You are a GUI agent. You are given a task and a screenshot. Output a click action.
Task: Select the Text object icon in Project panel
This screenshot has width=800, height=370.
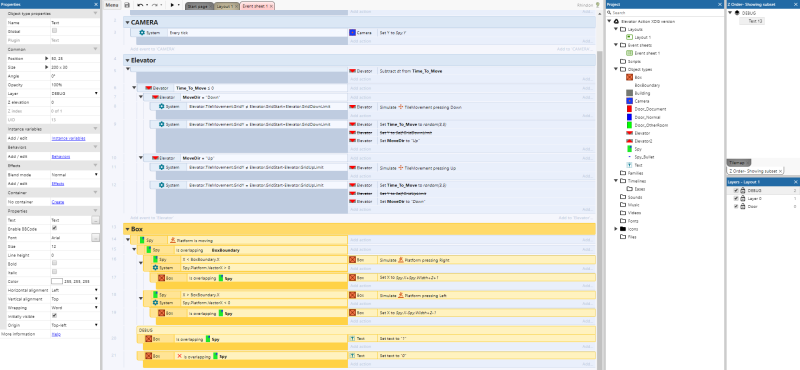(629, 165)
